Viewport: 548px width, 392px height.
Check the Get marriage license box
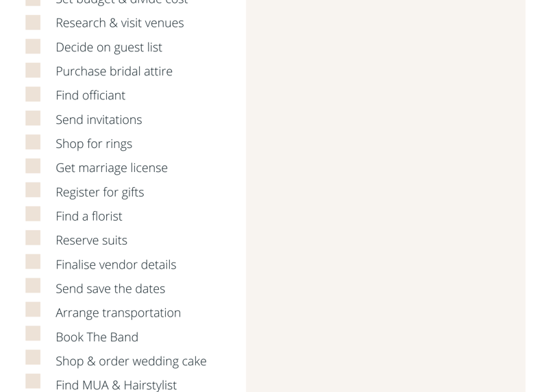coord(33,167)
